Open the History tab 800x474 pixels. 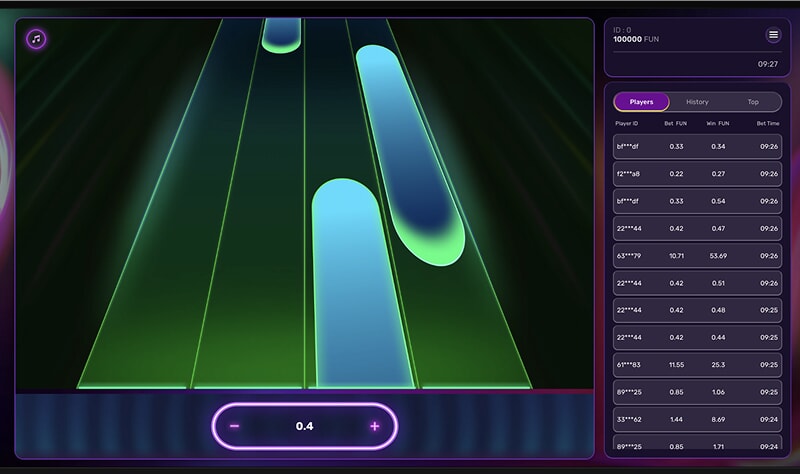tap(697, 102)
